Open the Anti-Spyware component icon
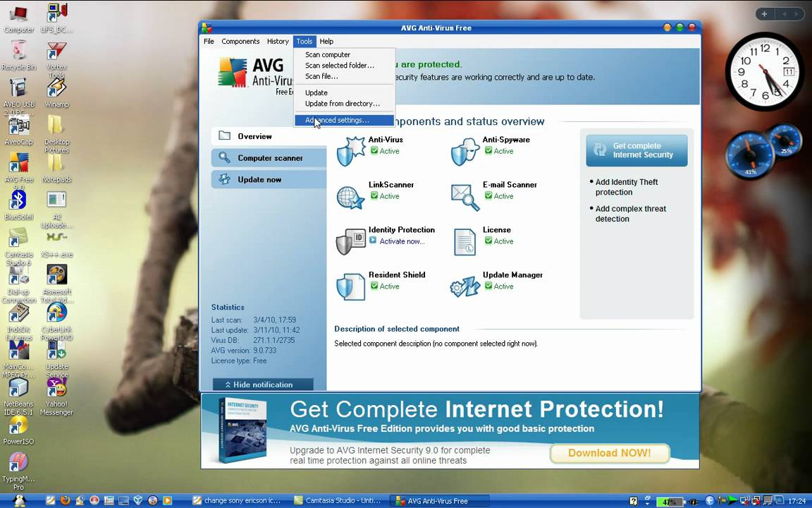Viewport: 812px width, 508px height. 465,152
